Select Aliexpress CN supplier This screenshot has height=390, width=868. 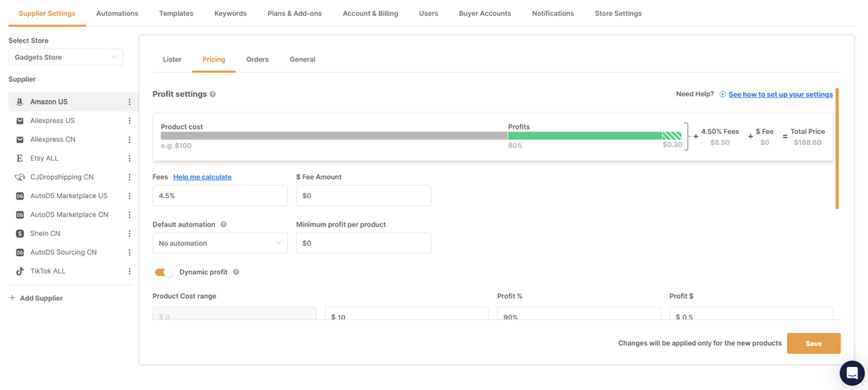tap(53, 140)
